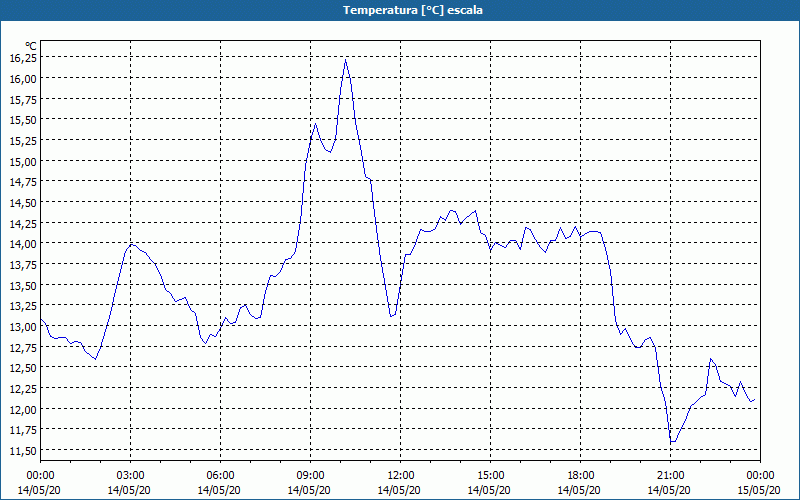Click the '13,75' y-axis value
This screenshot has height=500, width=800.
click(23, 264)
